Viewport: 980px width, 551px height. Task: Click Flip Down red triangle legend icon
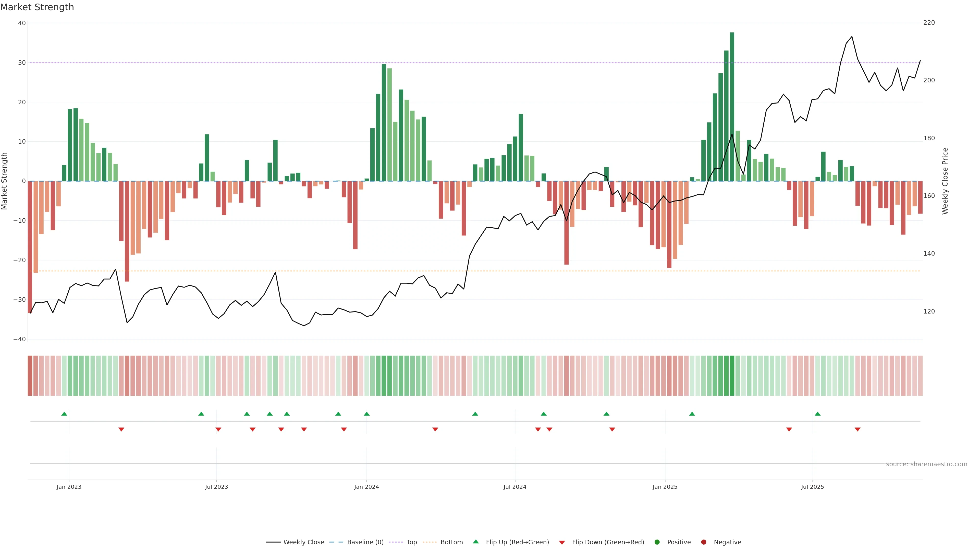tap(562, 543)
